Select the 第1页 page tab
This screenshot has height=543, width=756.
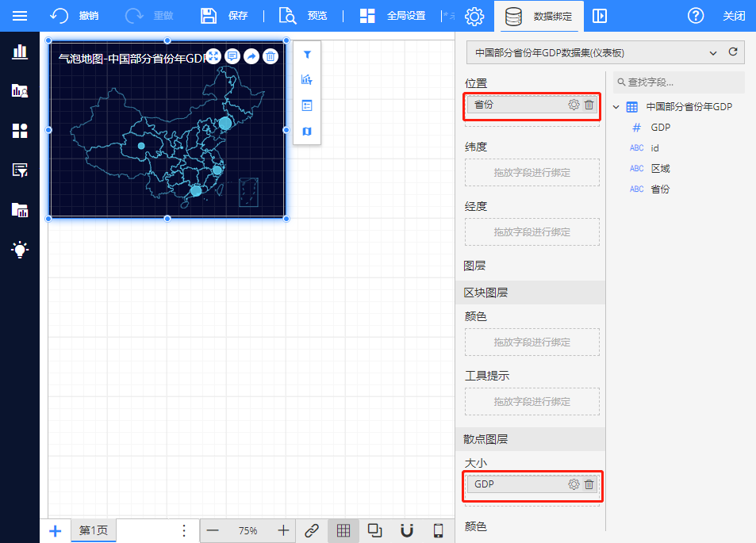(94, 531)
